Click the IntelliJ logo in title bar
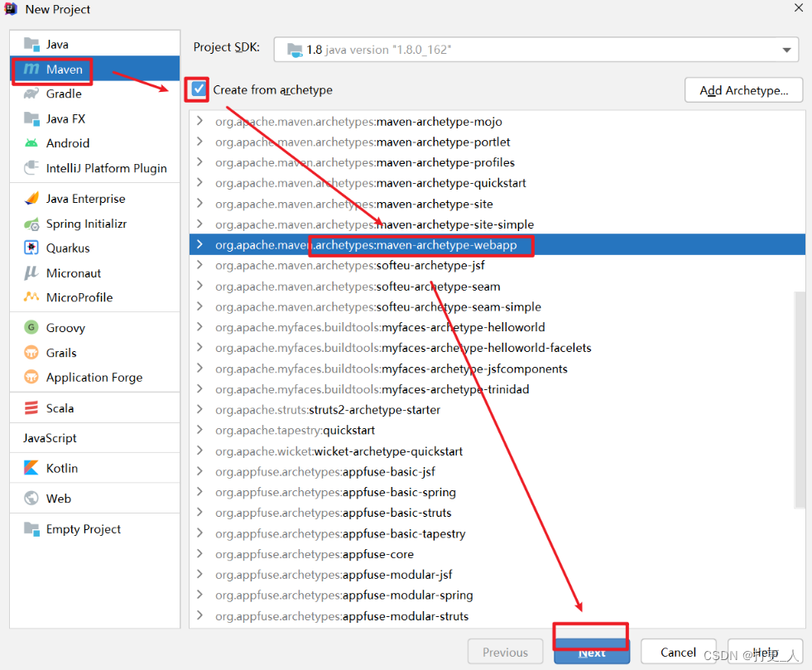 (x=11, y=9)
